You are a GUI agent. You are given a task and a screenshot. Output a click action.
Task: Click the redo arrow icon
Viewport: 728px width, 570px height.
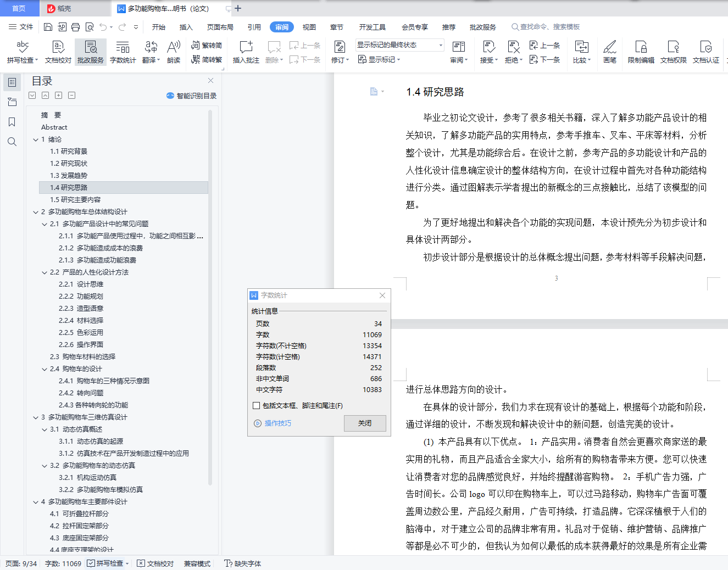click(122, 27)
